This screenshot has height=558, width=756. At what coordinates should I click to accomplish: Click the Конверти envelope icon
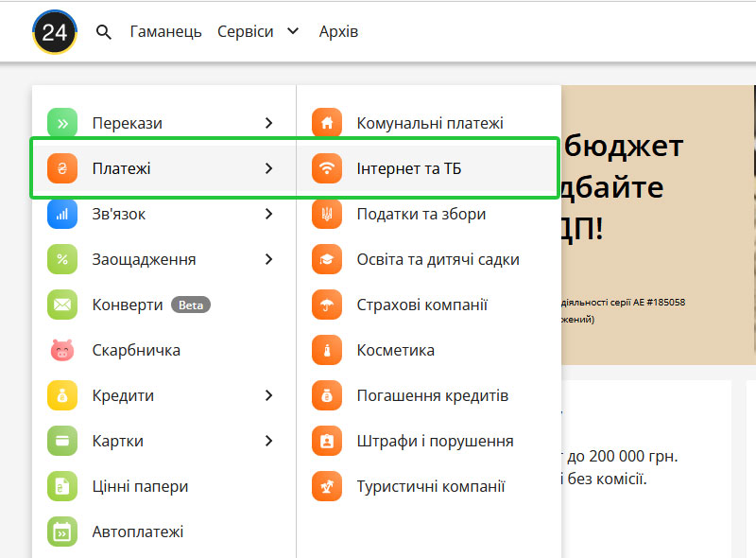62,305
